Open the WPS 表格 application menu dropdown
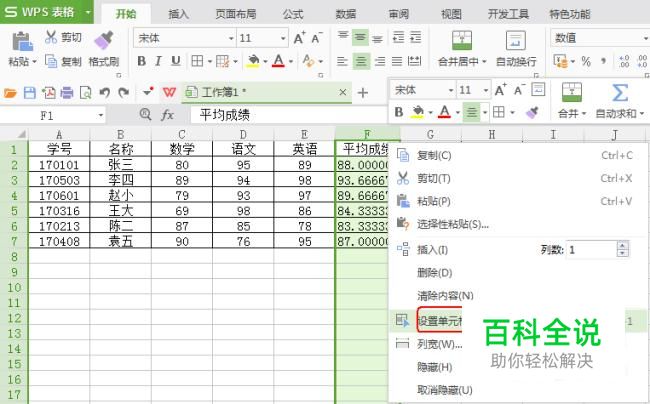650x404 pixels. click(88, 12)
